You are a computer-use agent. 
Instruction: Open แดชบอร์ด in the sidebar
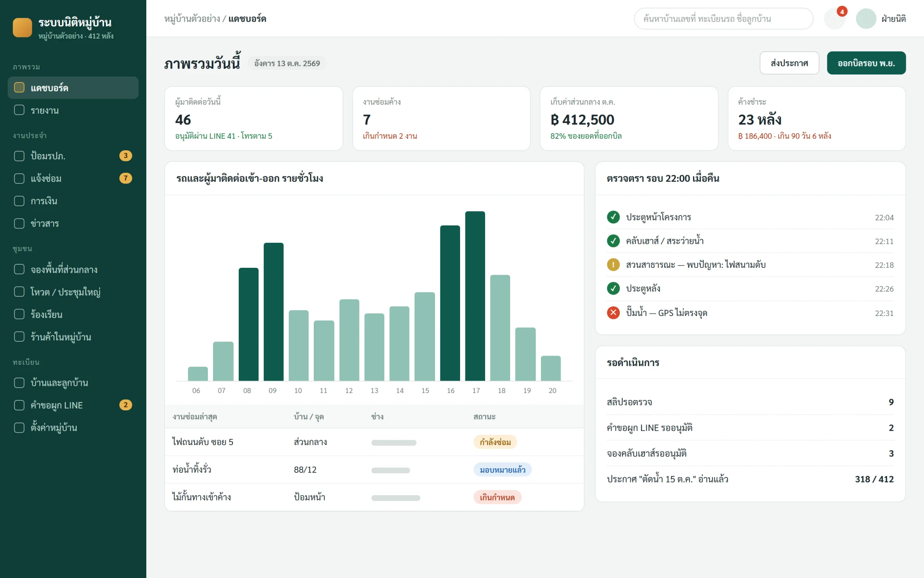73,88
